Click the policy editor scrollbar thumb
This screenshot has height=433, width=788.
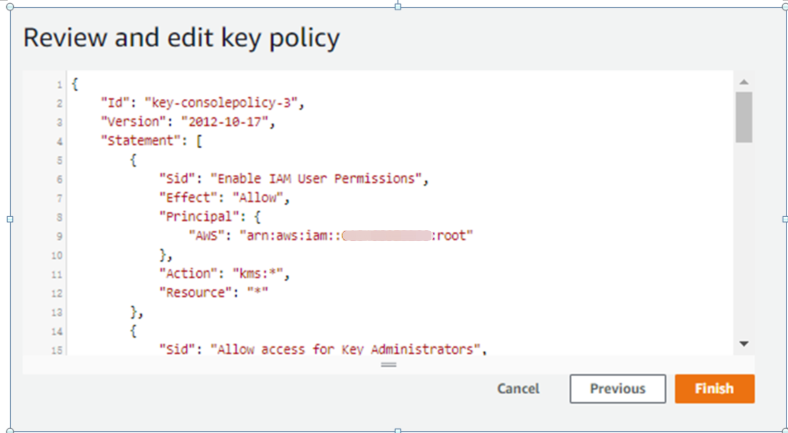click(744, 117)
